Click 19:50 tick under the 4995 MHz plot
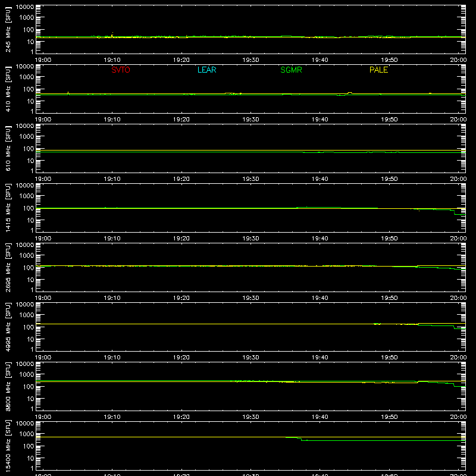476x476 pixels. coord(389,358)
